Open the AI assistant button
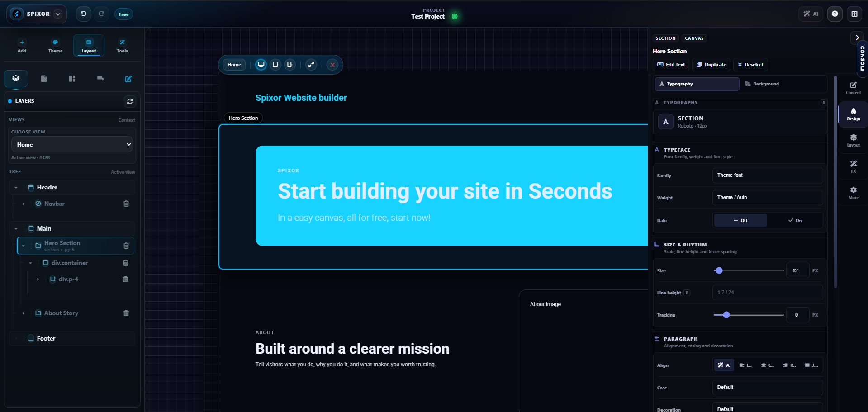 [811, 14]
